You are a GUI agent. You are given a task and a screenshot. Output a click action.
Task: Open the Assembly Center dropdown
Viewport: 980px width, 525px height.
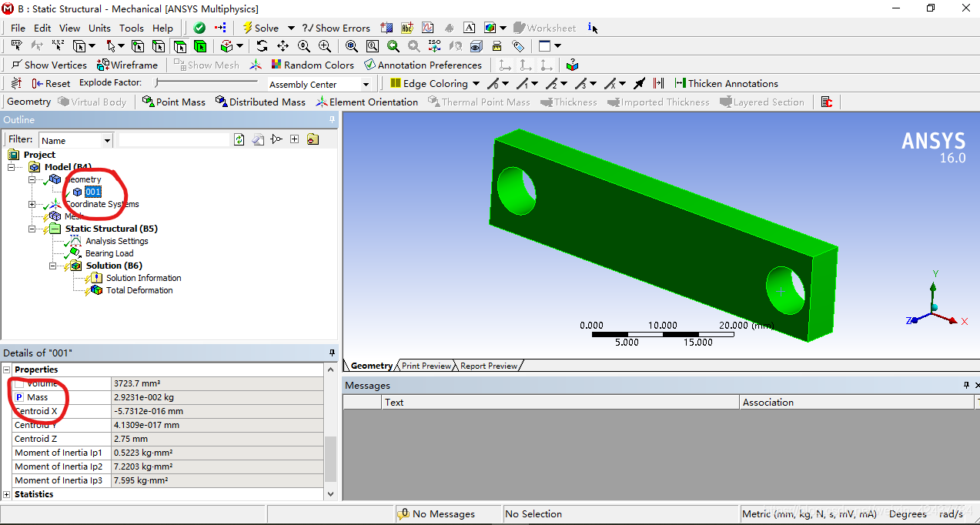tap(366, 83)
